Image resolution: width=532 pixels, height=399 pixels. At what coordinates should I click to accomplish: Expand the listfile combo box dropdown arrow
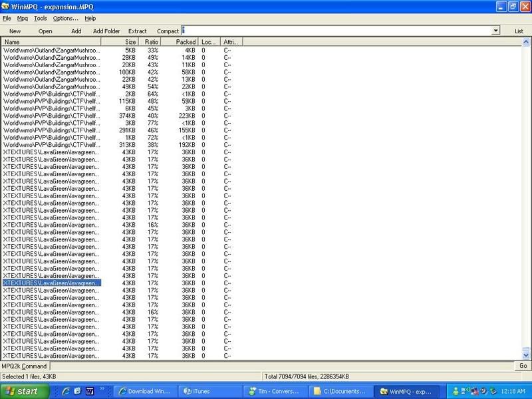pos(495,31)
